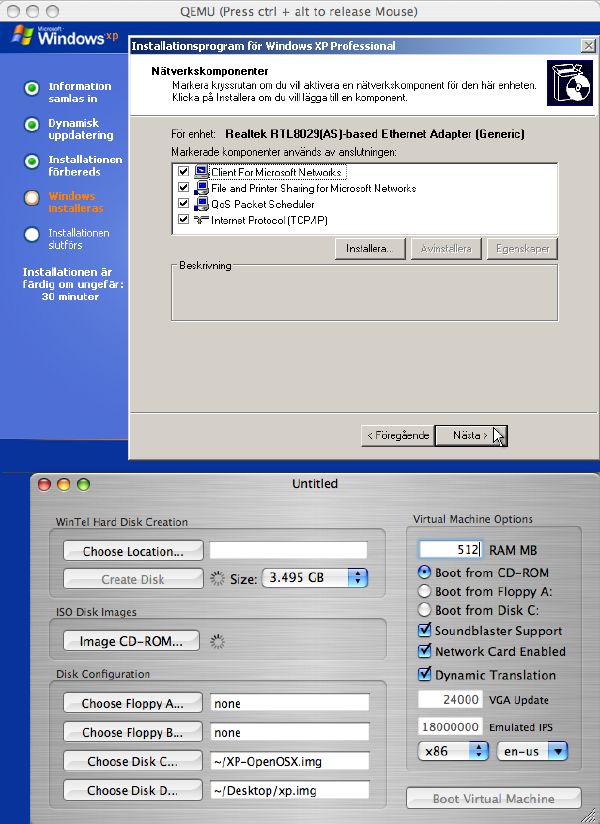Toggle Network Card Enabled checkbox
600x824 pixels.
tap(425, 651)
